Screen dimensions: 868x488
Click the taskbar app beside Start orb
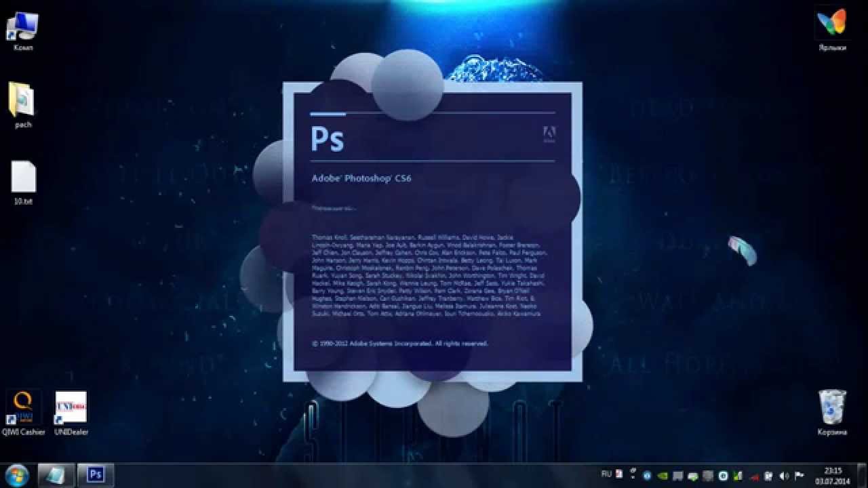[x=56, y=474]
